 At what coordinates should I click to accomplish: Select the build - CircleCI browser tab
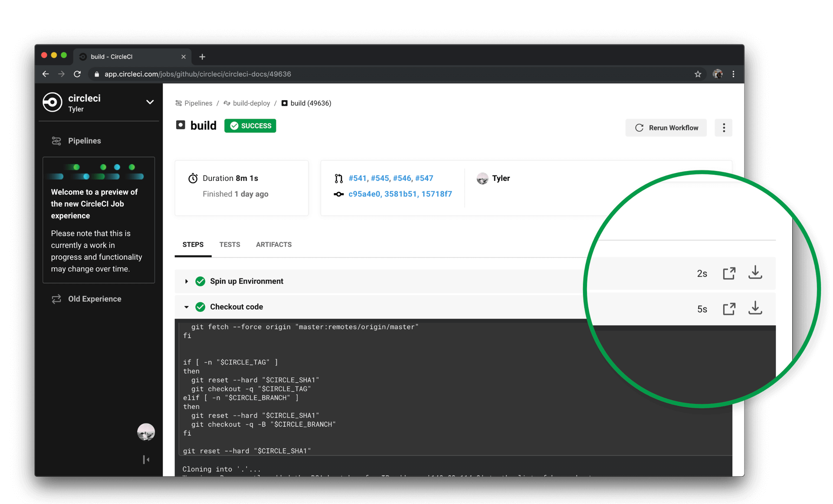point(132,57)
